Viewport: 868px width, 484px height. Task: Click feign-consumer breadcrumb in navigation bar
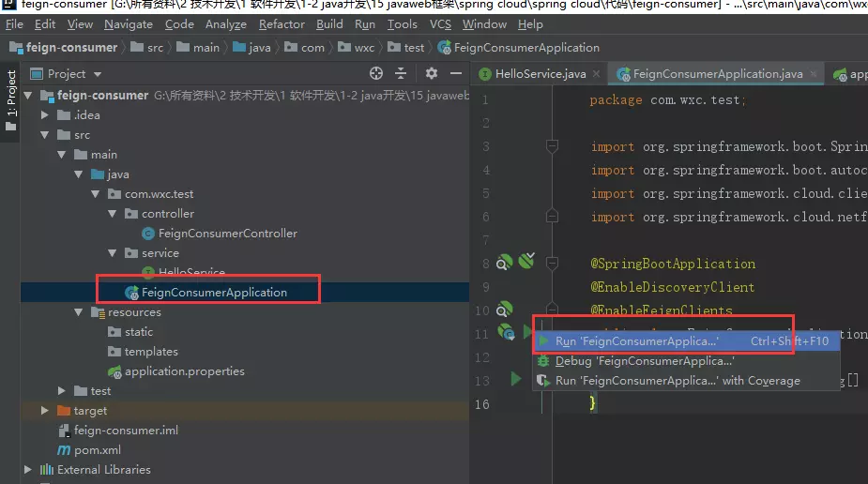click(x=64, y=48)
